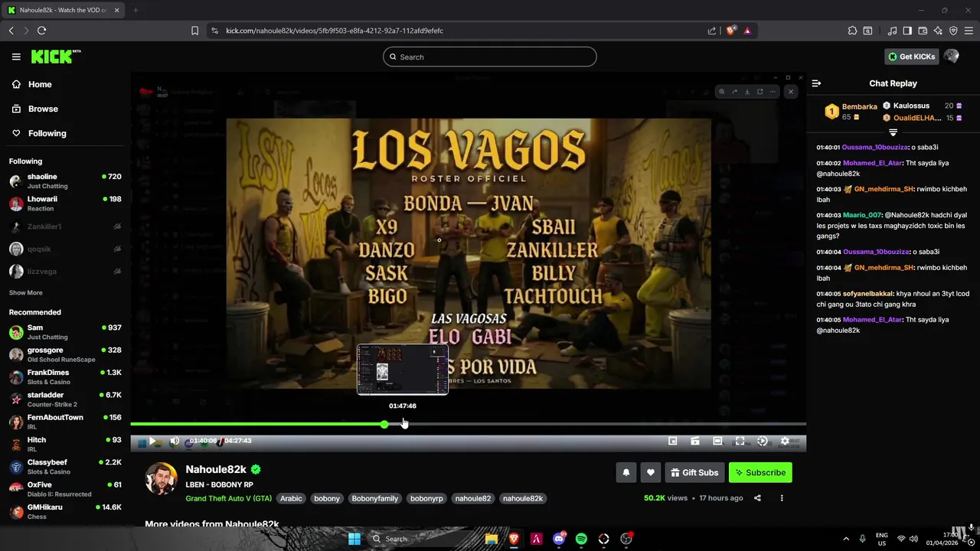Open the video player settings gear
This screenshot has width=980, height=551.
(x=785, y=441)
